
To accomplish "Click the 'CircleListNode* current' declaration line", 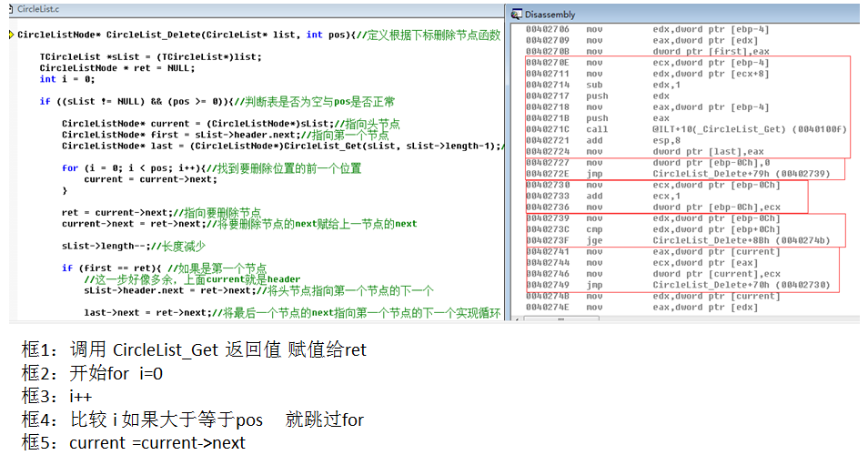I will (231, 124).
